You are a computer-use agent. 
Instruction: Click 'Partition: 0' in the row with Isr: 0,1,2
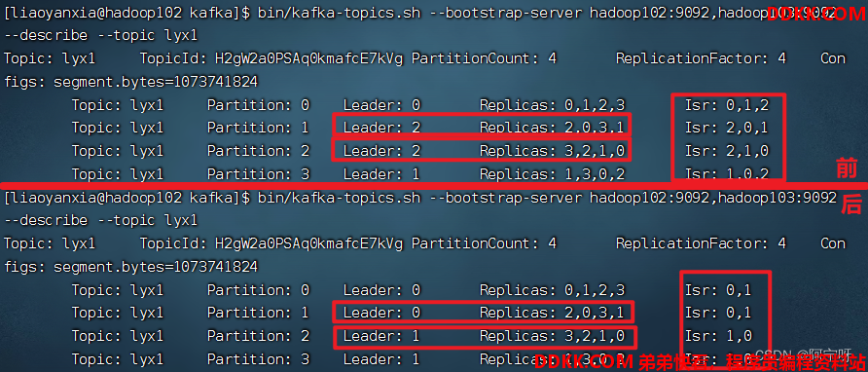click(x=258, y=105)
